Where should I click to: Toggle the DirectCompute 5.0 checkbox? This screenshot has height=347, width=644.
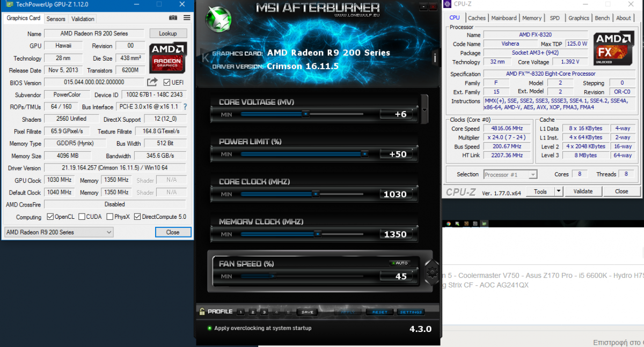click(x=137, y=217)
